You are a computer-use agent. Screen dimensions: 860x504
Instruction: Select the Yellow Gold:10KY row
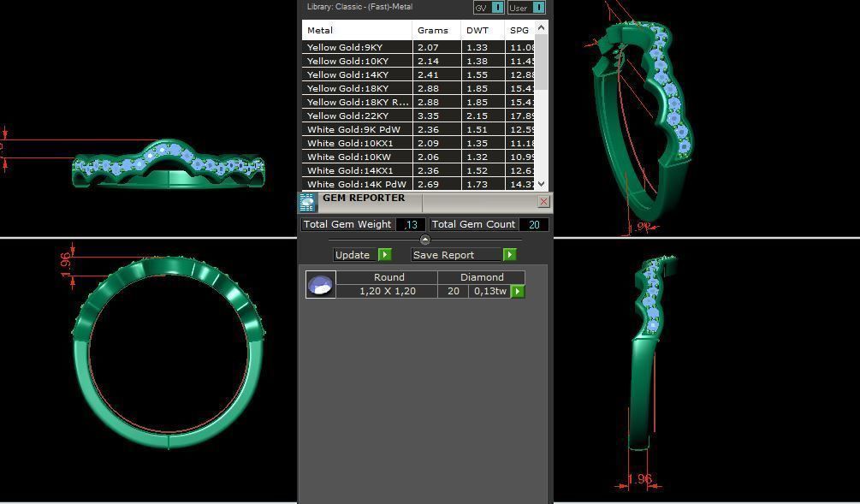(x=418, y=61)
